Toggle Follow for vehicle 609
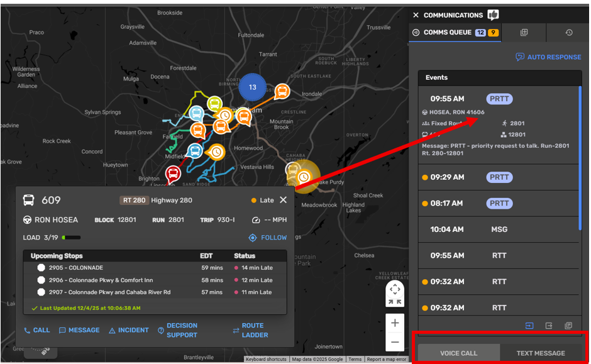591x364 pixels. (x=268, y=238)
